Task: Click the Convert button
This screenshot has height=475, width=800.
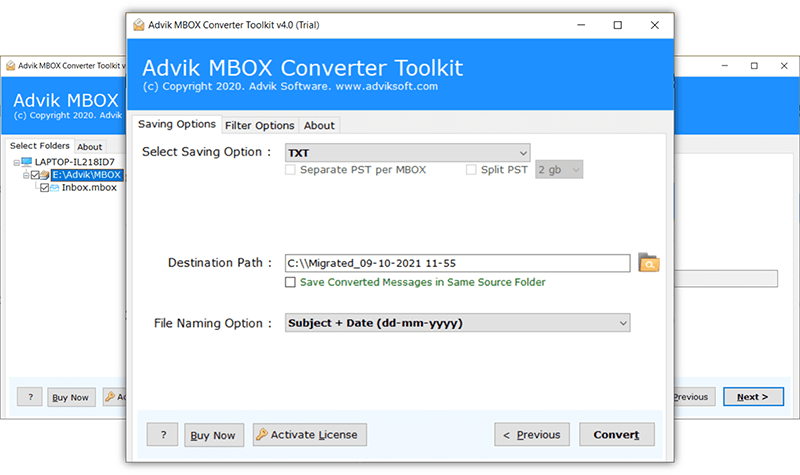Action: click(616, 435)
